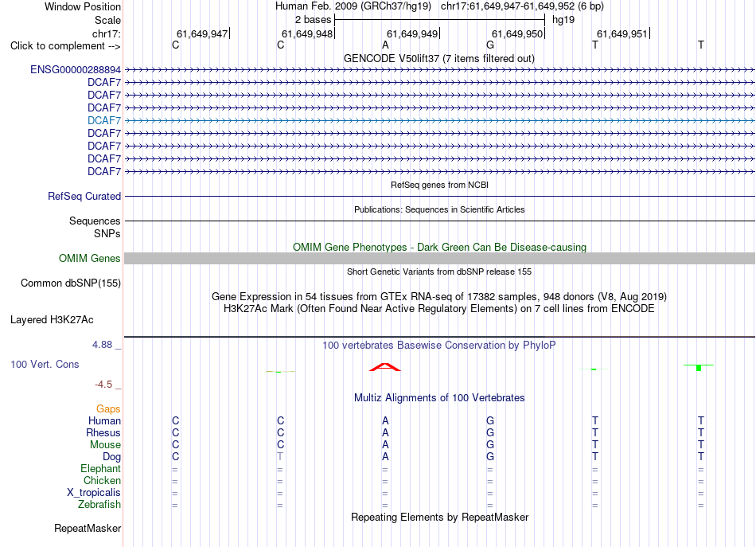Click the SNPs track label
This screenshot has height=547, width=756.
click(x=107, y=233)
